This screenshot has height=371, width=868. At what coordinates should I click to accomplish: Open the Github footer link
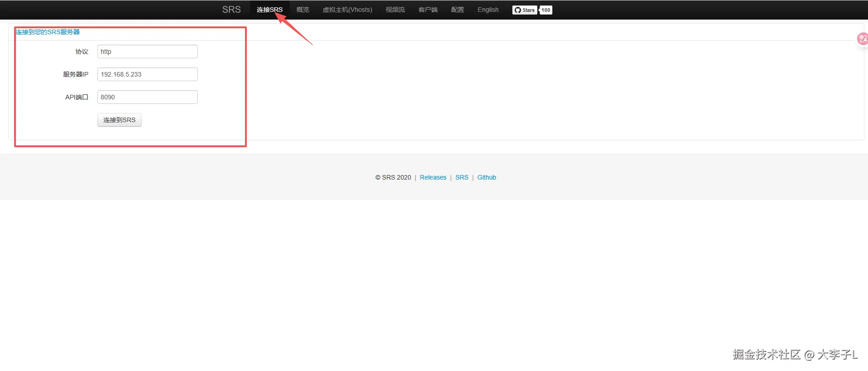click(486, 177)
